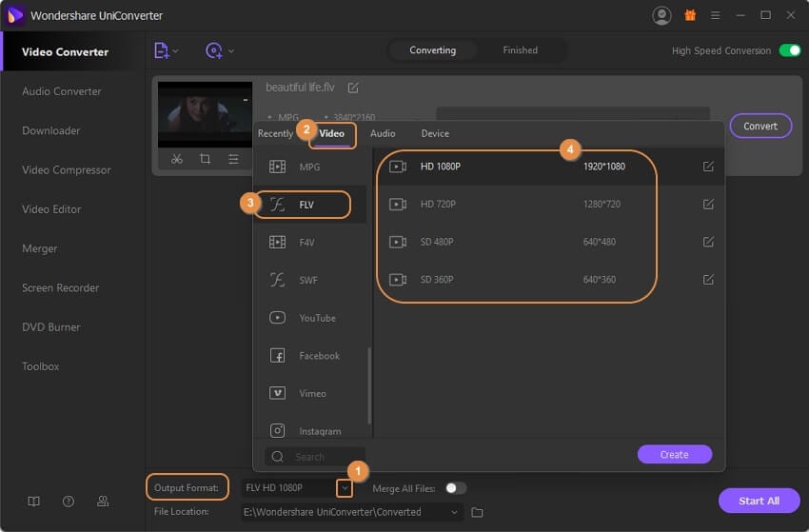Expand the File Location path dropdown
This screenshot has width=809, height=532.
pyautogui.click(x=454, y=512)
